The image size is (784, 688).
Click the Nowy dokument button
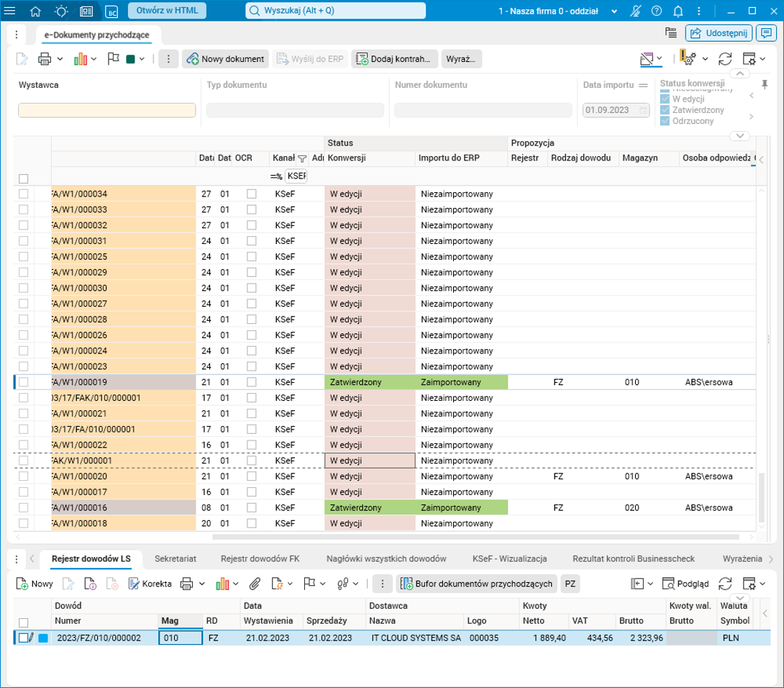[224, 59]
